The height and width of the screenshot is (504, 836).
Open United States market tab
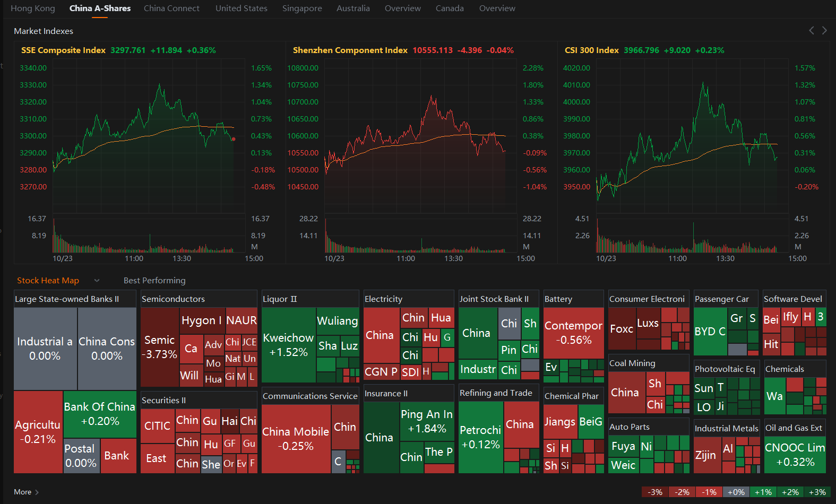(x=242, y=8)
